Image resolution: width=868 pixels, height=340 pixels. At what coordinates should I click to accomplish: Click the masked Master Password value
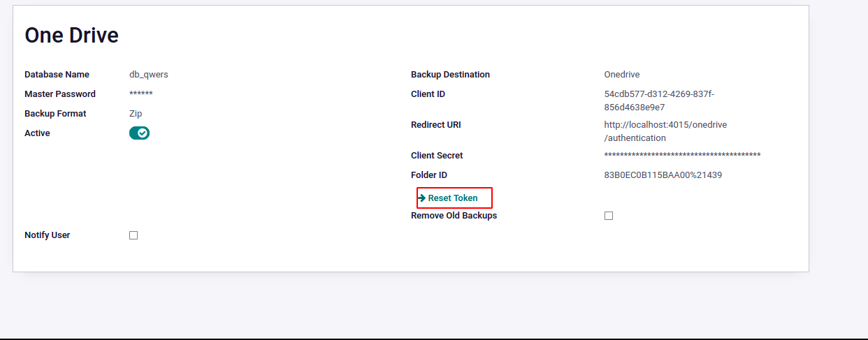[141, 94]
